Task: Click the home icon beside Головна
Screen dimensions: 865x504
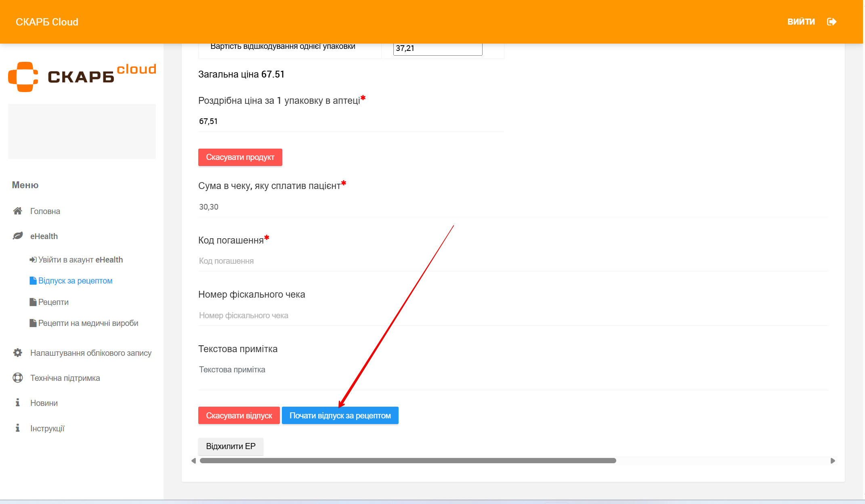Action: point(17,211)
